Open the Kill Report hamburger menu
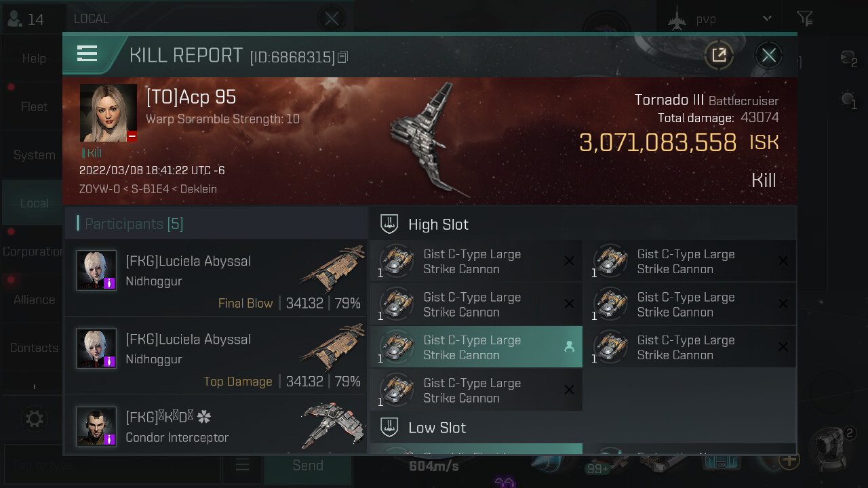Screen dimensions: 868x488 pos(87,54)
